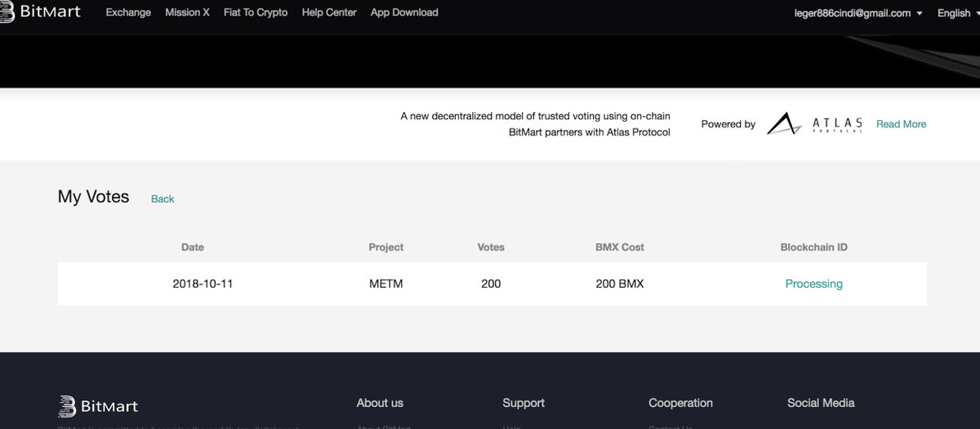
Task: Click Back next to My Votes
Action: coord(163,199)
